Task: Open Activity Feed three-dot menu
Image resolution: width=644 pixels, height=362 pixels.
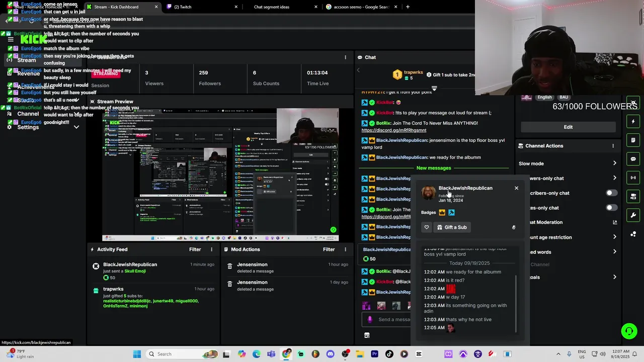Action: tap(211, 249)
